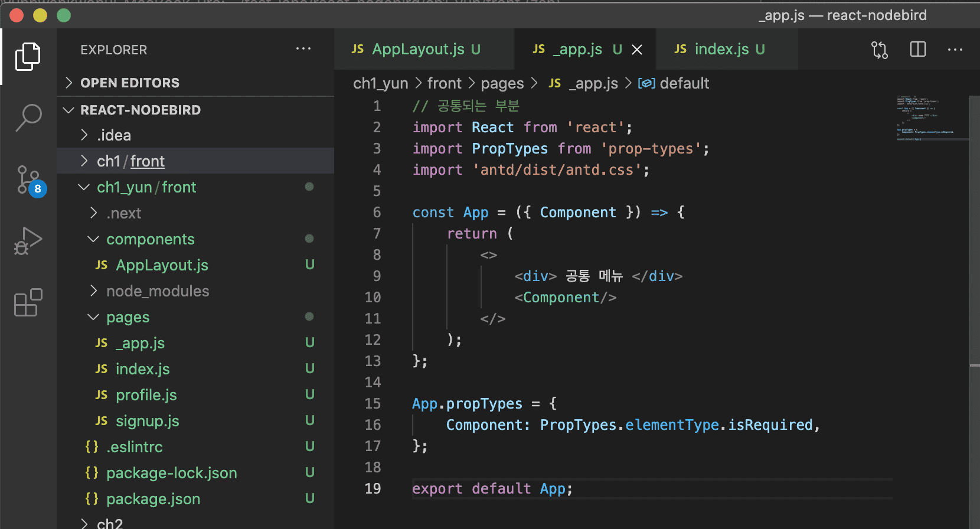Open the Run and Debug view
Screen dimensions: 980x529
point(28,241)
